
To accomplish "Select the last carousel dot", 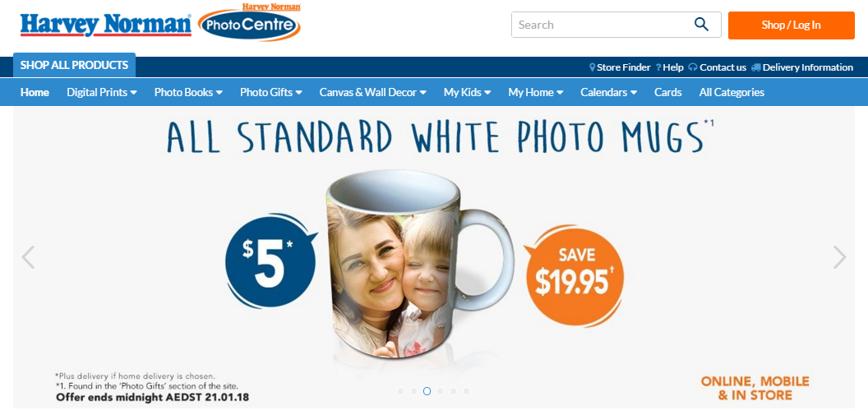I will point(466,391).
